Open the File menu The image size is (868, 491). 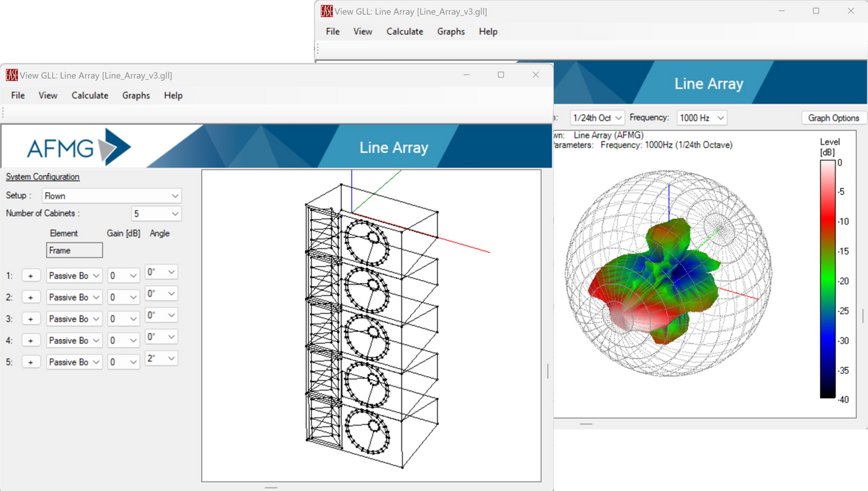click(x=17, y=95)
